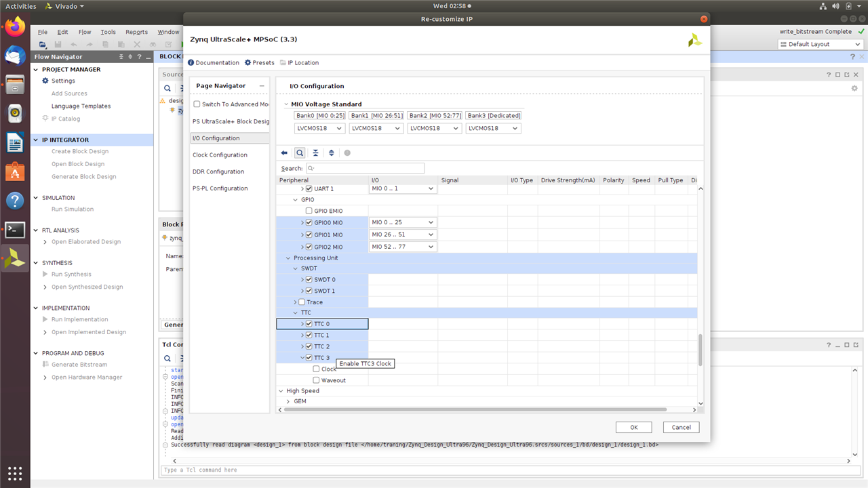Open the Help icon in the dock
The width and height of the screenshot is (868, 488).
15,201
